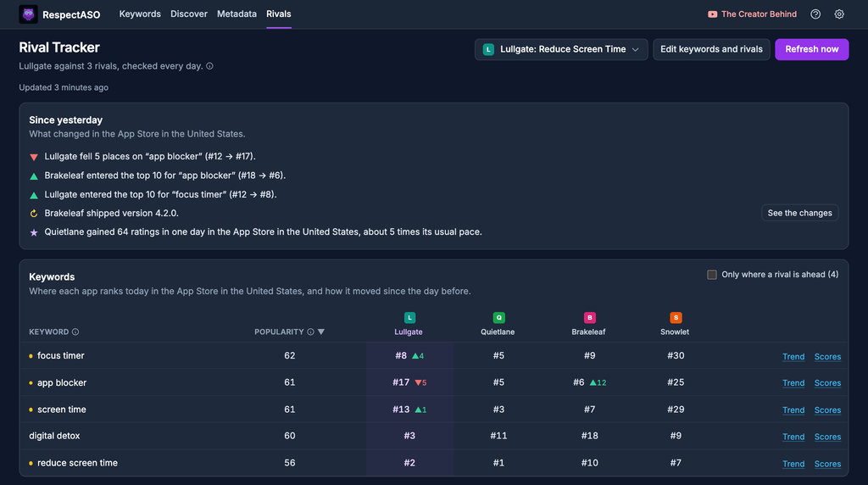Viewport: 868px width, 485px height.
Task: Click the RespectASO owl logo icon
Action: 28,14
